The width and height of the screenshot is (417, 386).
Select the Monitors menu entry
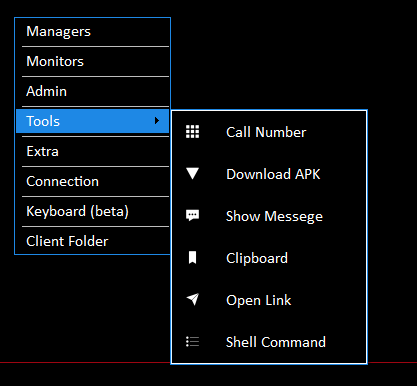tap(93, 62)
